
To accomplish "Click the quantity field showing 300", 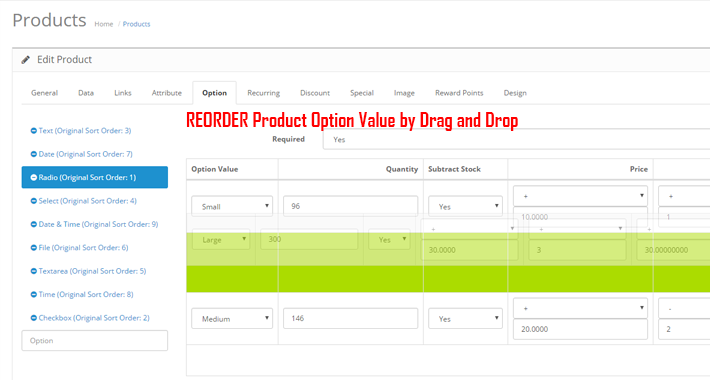I will coord(309,239).
